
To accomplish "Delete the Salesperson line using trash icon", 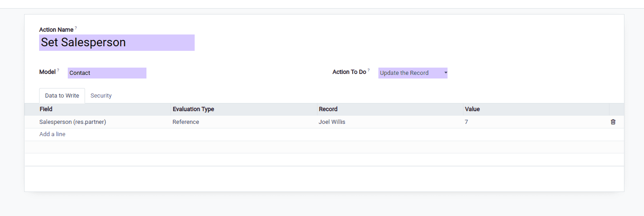I will pos(613,122).
